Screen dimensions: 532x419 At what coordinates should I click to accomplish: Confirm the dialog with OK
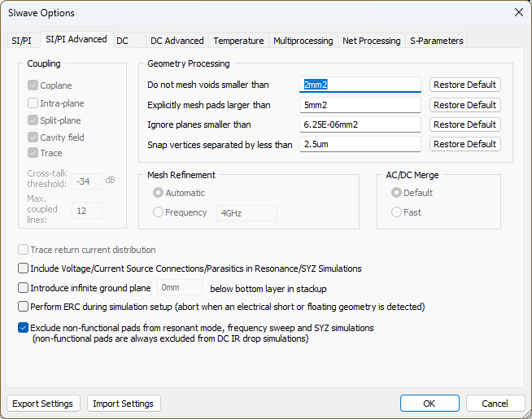click(x=429, y=404)
